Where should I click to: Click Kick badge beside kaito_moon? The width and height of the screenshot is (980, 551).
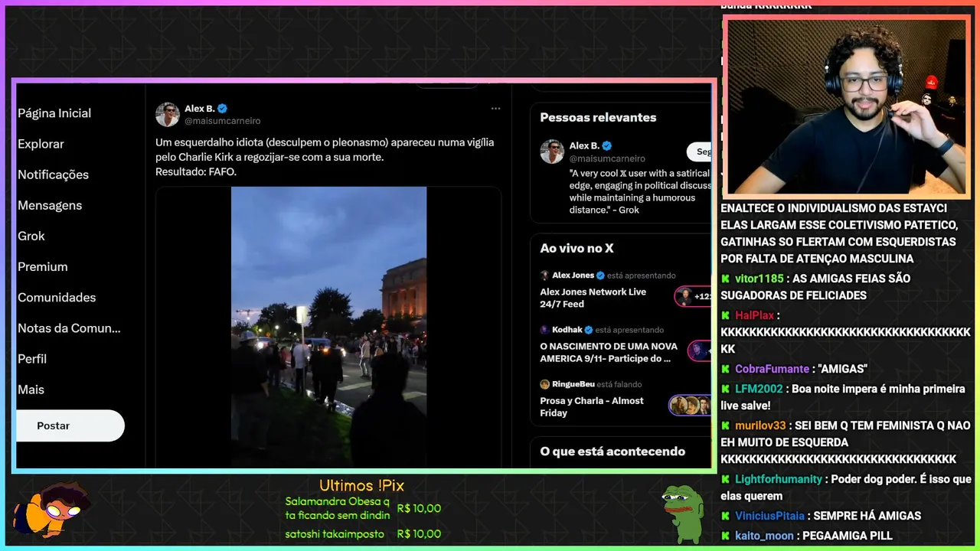coord(726,536)
